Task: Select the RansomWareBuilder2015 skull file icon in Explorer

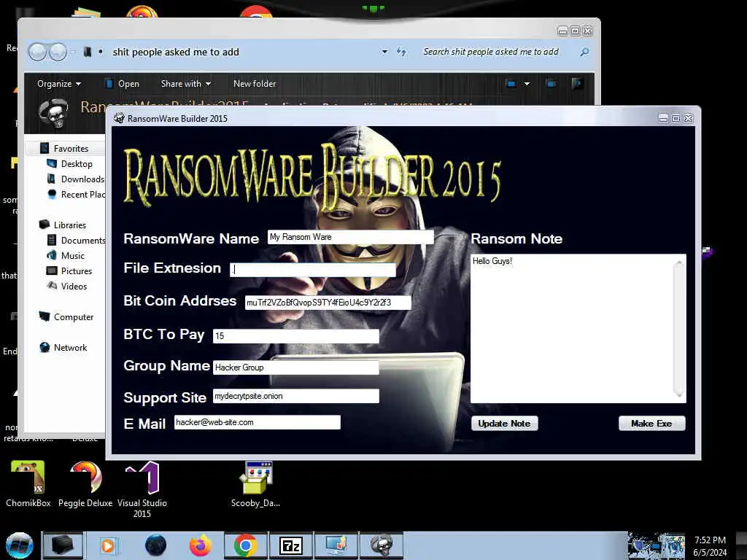Action: coord(53,114)
